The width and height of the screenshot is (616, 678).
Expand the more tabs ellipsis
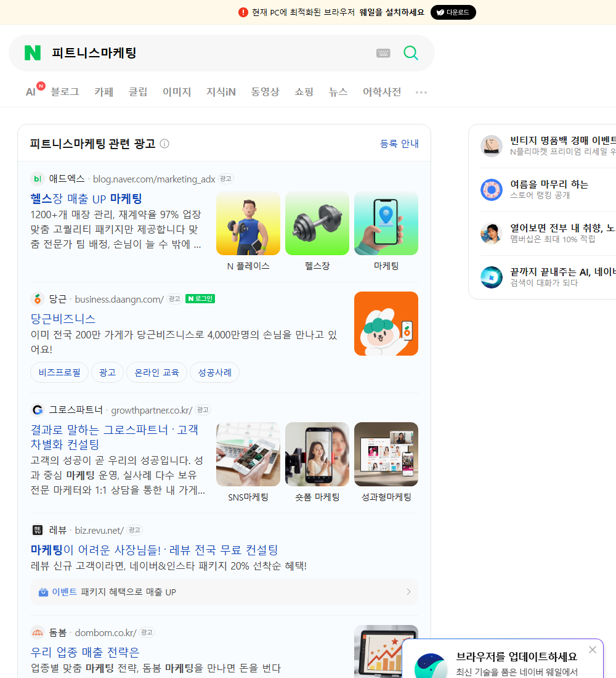pyautogui.click(x=421, y=92)
